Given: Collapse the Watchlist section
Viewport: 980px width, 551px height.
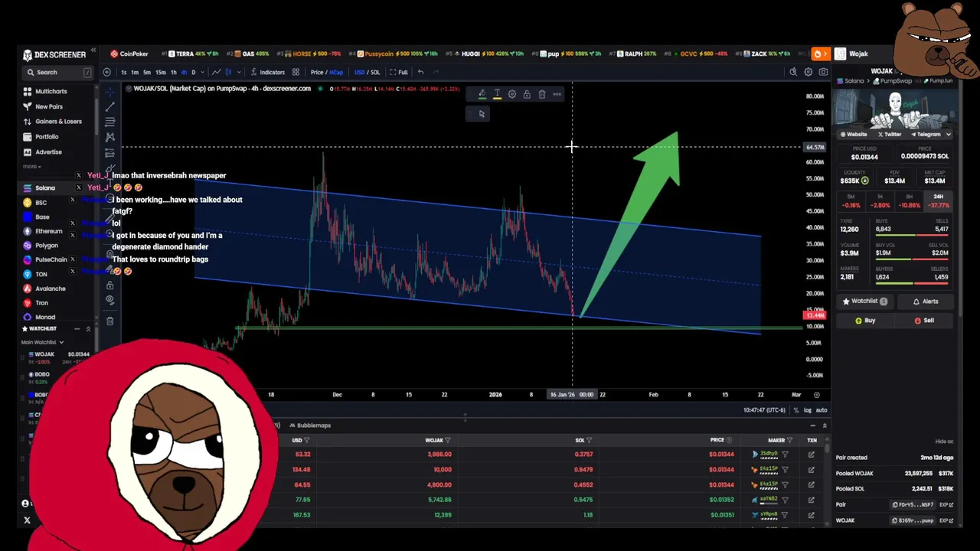Looking at the screenshot, I should [x=88, y=328].
